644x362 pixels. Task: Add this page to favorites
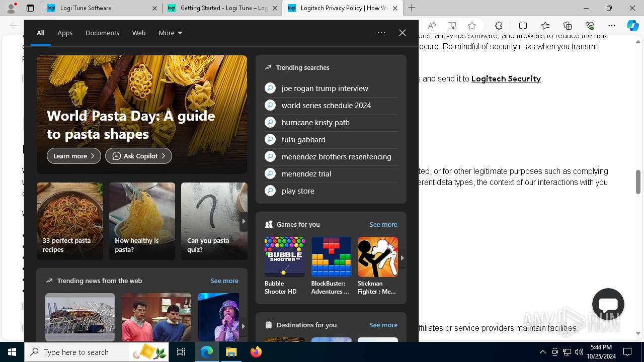click(x=472, y=26)
